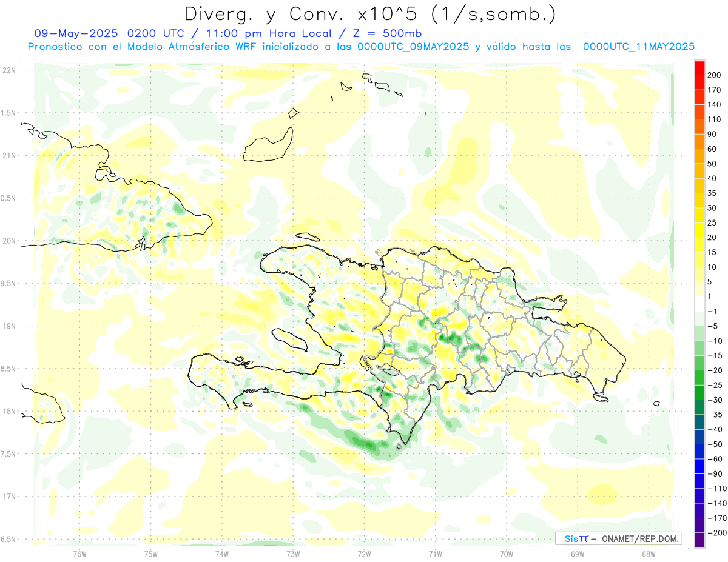Click the '9.5N' latitude label
This screenshot has width=728, height=562.
[x=9, y=283]
